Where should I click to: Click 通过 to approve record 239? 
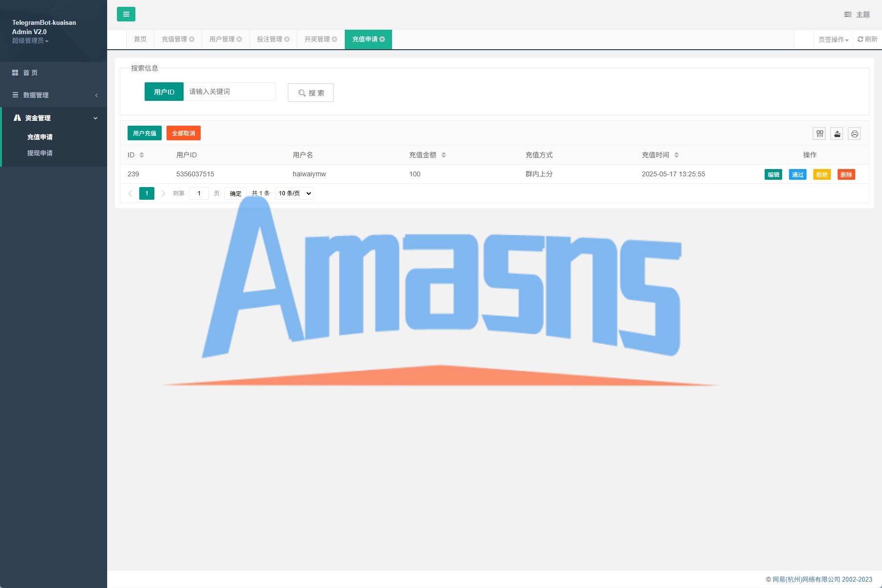pyautogui.click(x=798, y=174)
